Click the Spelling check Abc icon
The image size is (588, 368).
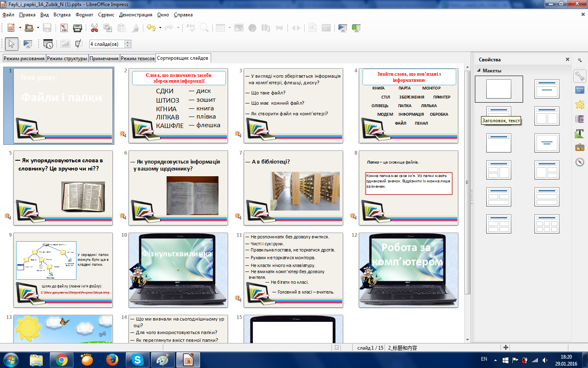(x=191, y=28)
